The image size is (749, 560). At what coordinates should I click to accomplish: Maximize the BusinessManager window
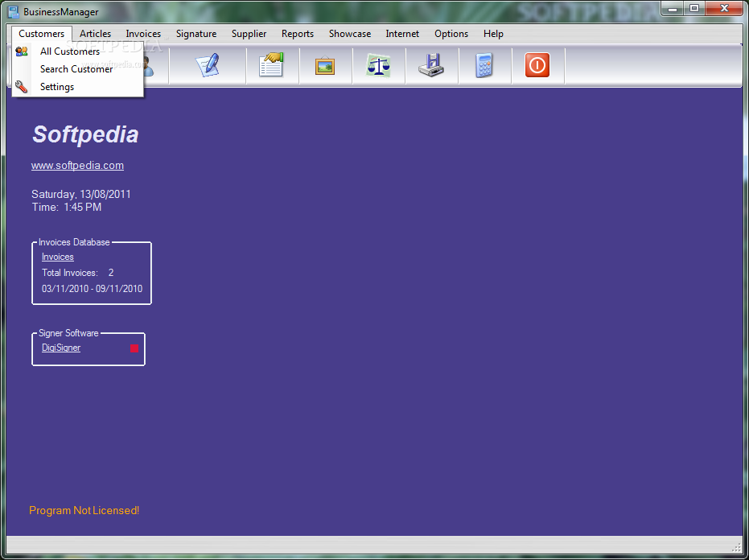[x=694, y=9]
